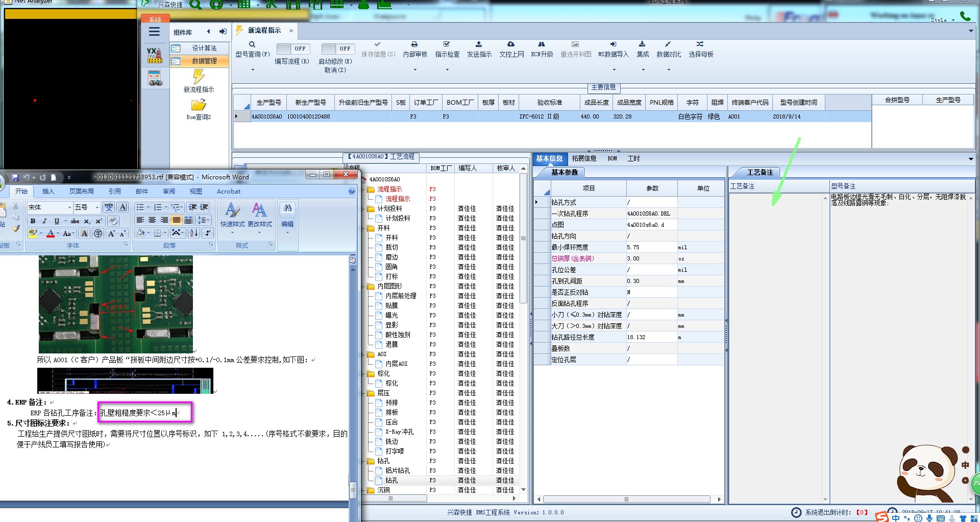
Task: Open the 宋体 font name dropdown
Action: pos(69,207)
